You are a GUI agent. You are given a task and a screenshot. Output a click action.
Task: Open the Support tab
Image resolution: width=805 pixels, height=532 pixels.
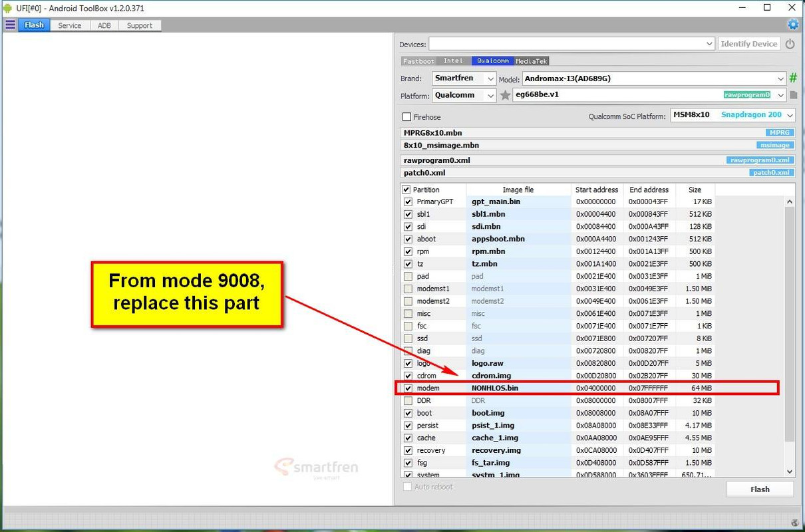[x=140, y=25]
